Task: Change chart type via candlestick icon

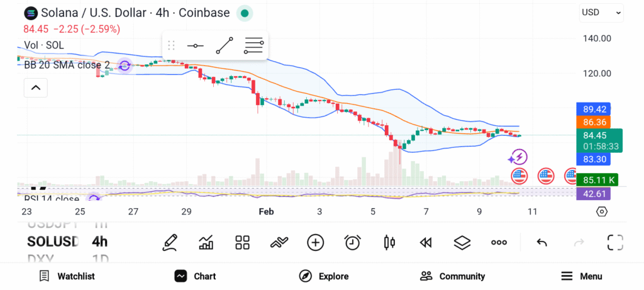Action: tap(389, 242)
